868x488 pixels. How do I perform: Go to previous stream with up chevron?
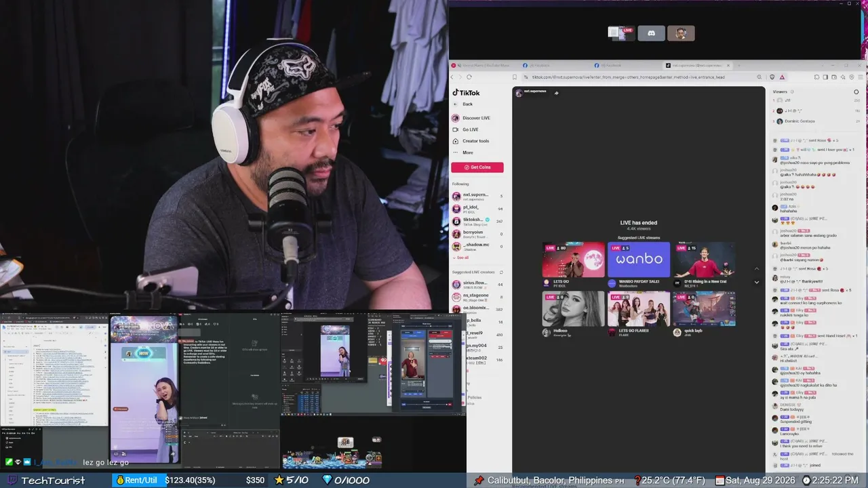tap(757, 270)
